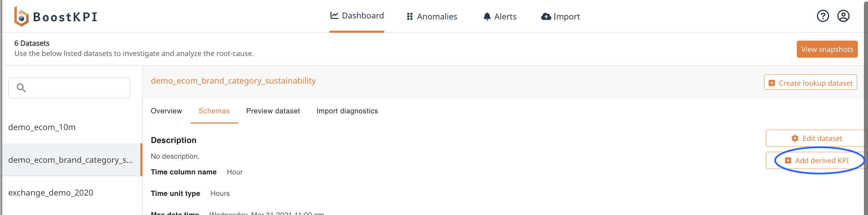
Task: Click inside the dataset search field
Action: click(69, 88)
